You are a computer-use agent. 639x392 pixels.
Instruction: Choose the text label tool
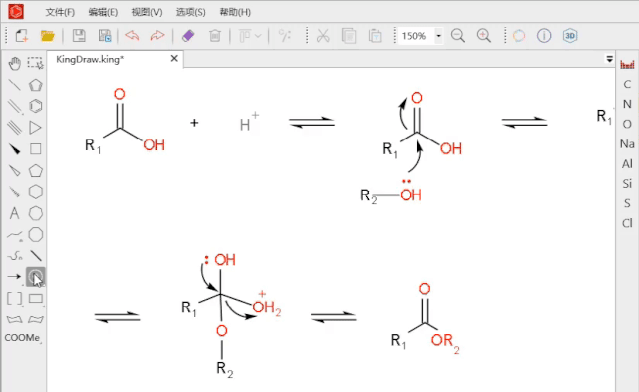15,213
